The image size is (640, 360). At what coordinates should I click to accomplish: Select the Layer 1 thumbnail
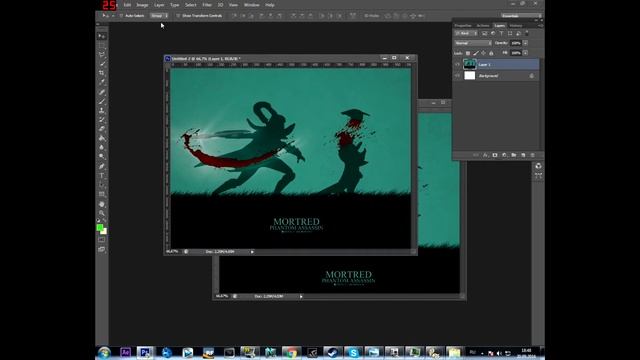click(x=470, y=64)
